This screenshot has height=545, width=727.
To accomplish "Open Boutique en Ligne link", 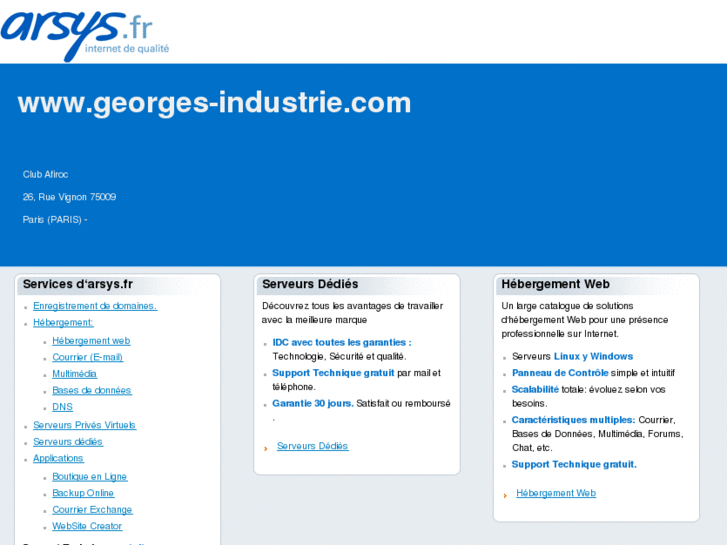I will tap(89, 477).
